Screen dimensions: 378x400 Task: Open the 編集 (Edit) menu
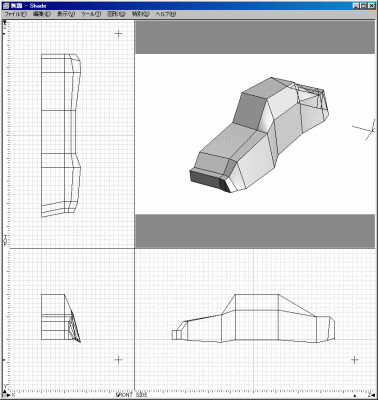42,14
